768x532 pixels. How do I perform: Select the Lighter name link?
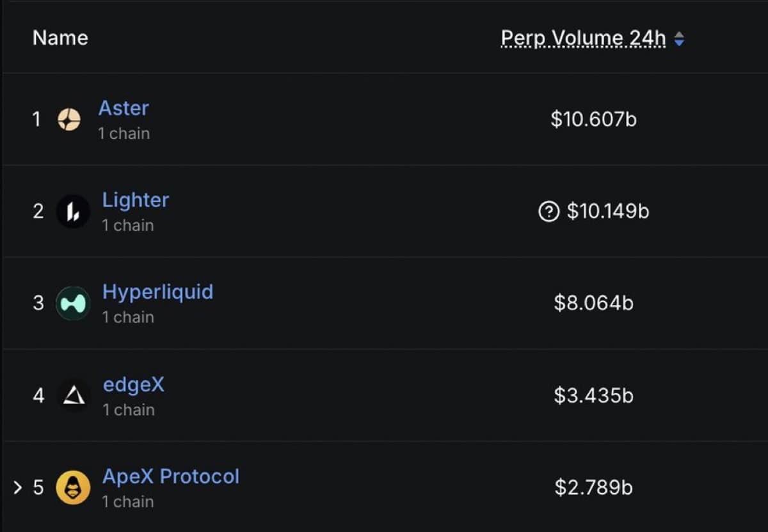pyautogui.click(x=136, y=199)
